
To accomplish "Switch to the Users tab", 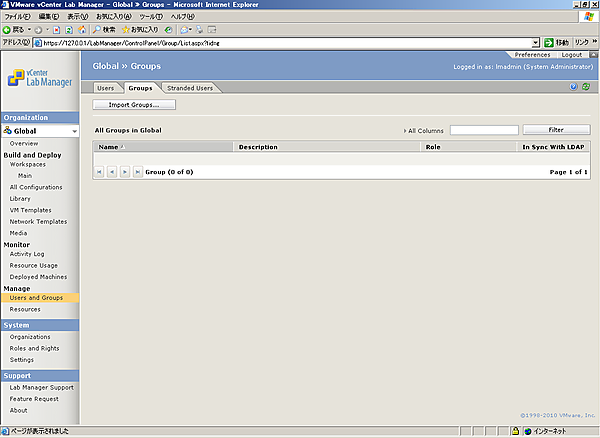I will coord(106,88).
